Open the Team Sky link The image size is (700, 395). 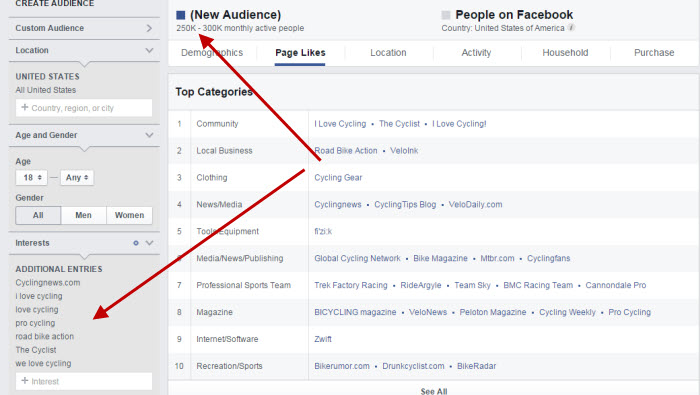(472, 285)
